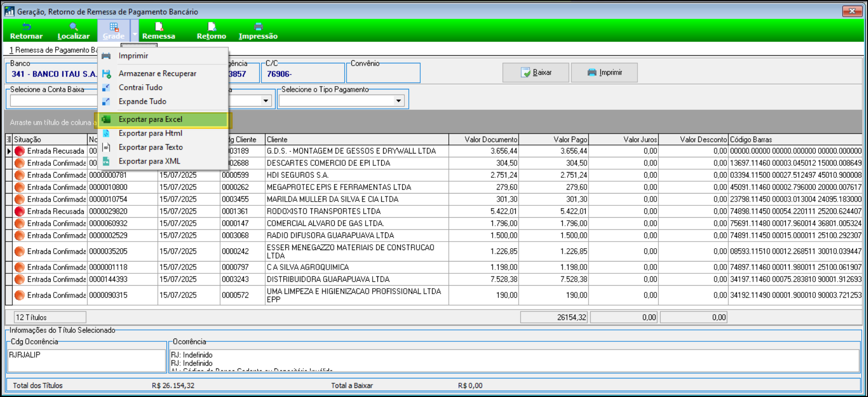Image resolution: width=868 pixels, height=397 pixels.
Task: Click the Imprimir button beside Baixar
Action: 604,72
